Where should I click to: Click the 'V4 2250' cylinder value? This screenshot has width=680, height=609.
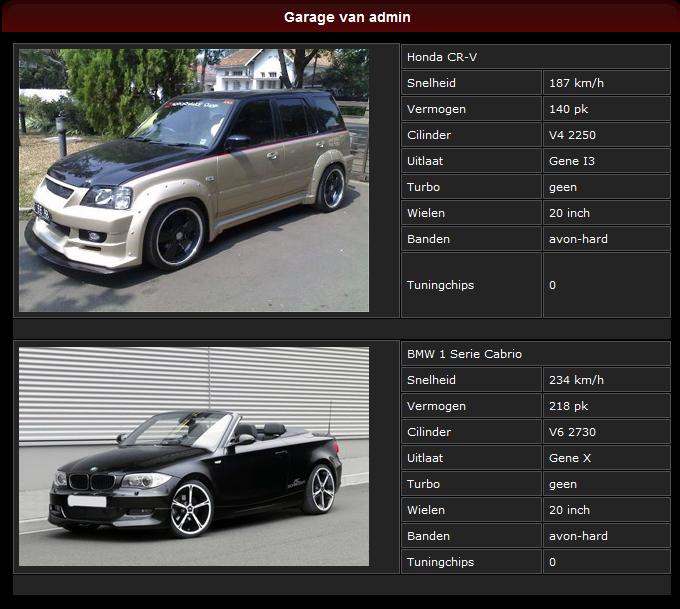[x=572, y=135]
